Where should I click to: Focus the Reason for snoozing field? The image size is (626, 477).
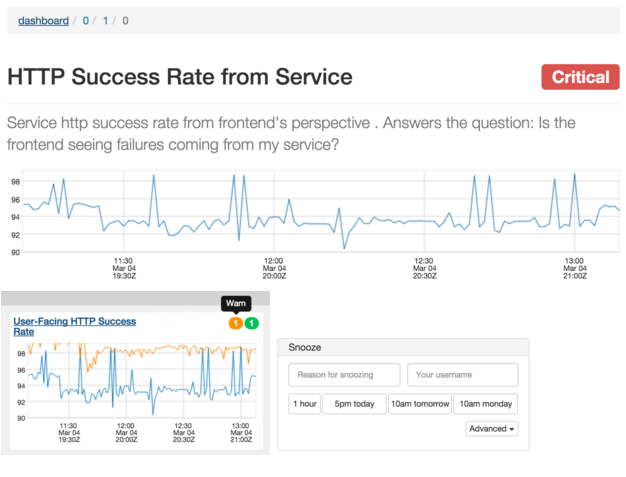tap(344, 375)
